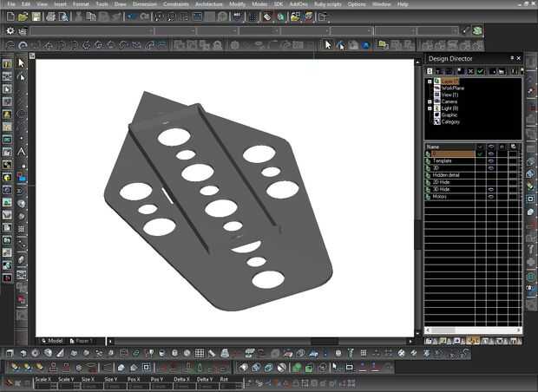Screen dimensions: 538x392
Task: Click the Name column header in layer table
Action: pyautogui.click(x=449, y=147)
